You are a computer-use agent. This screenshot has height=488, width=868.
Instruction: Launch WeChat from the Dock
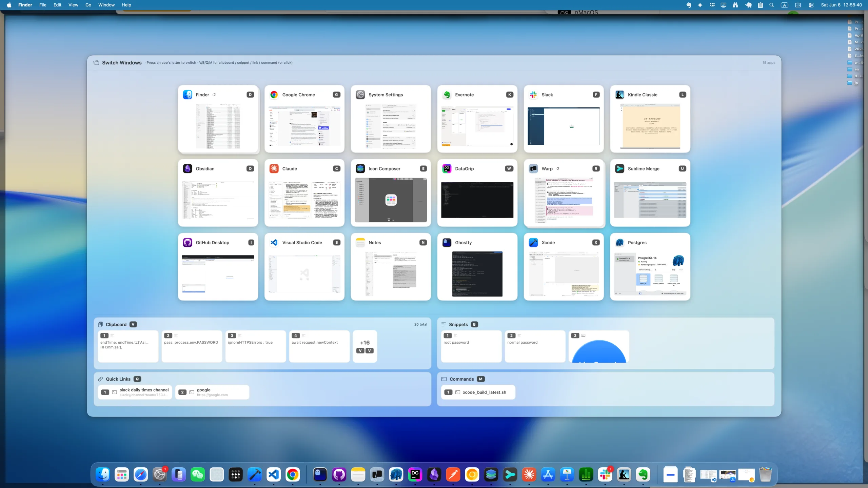(198, 474)
